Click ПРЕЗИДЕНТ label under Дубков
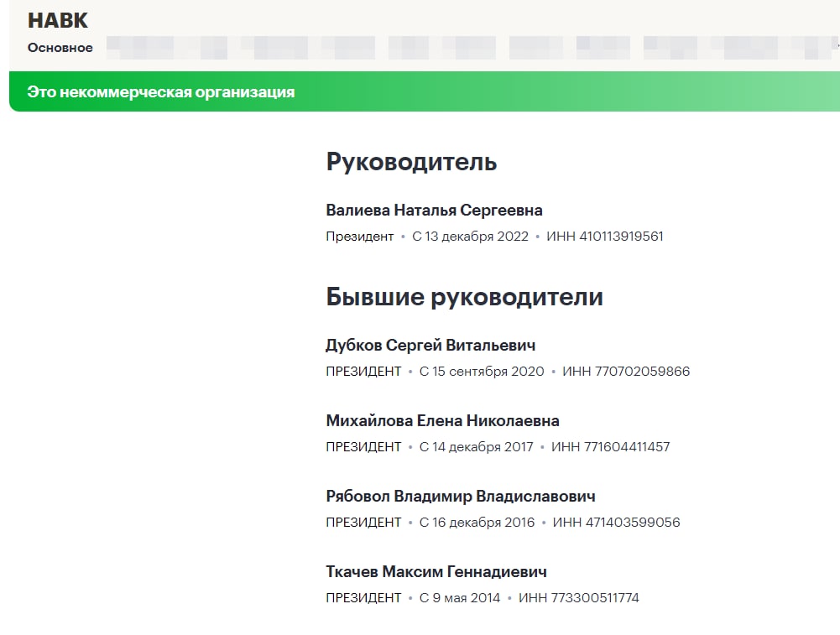This screenshot has height=635, width=840. pos(363,371)
